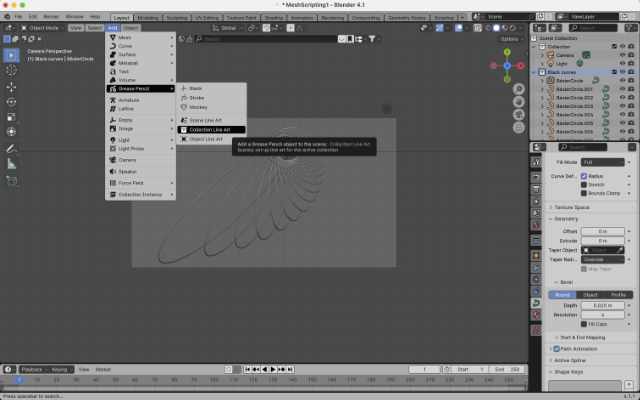Select the Move tool in the left toolbar

pos(11,87)
